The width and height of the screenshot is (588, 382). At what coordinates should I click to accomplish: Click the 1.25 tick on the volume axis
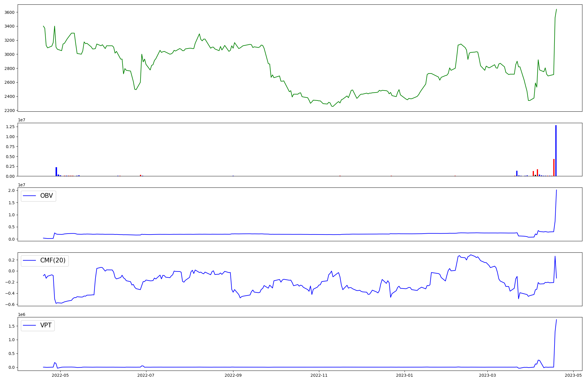click(10, 127)
